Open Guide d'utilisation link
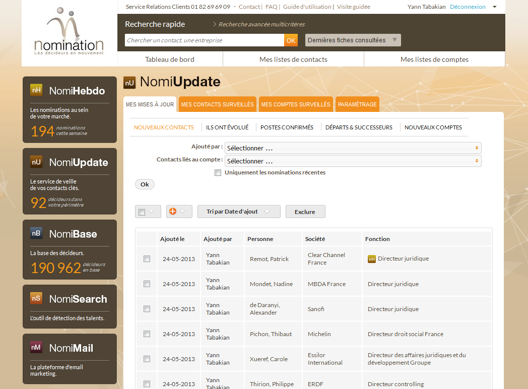 click(307, 7)
